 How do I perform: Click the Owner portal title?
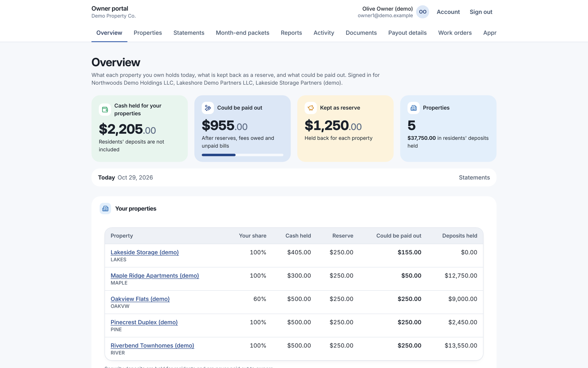(x=110, y=9)
